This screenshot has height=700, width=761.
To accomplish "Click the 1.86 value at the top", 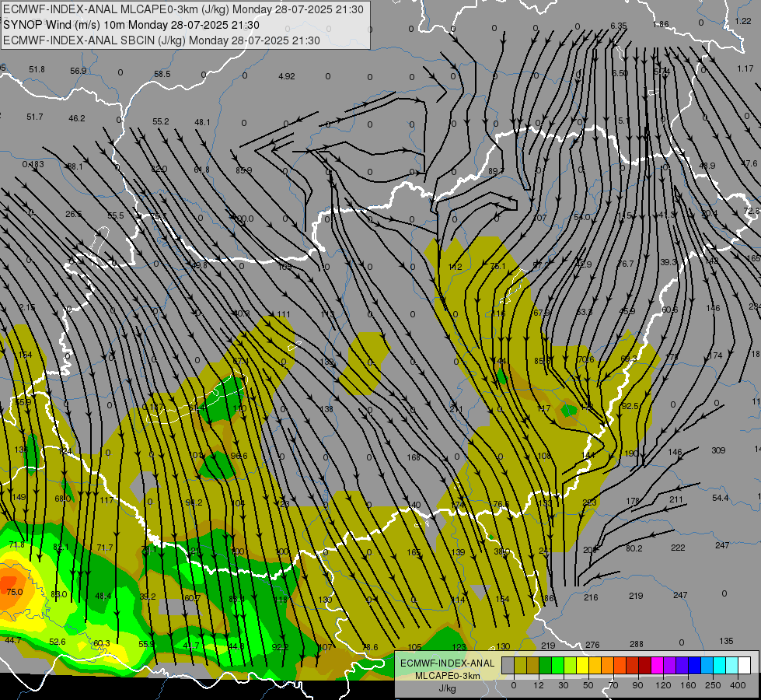I will 661,24.
